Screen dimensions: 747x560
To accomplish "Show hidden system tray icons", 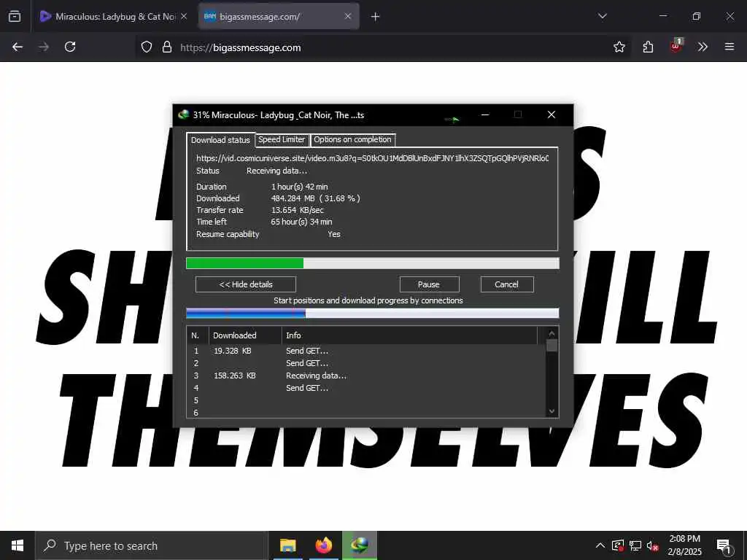I will click(600, 545).
